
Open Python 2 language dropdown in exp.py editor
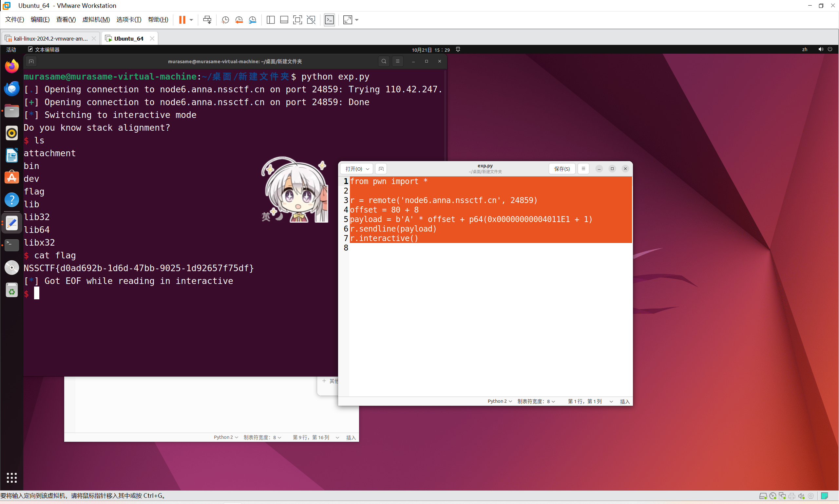click(500, 401)
